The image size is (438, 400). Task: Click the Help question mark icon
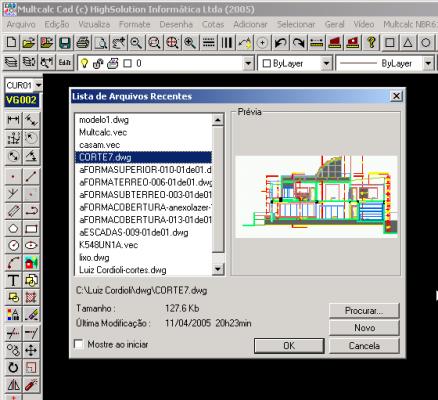pyautogui.click(x=371, y=43)
